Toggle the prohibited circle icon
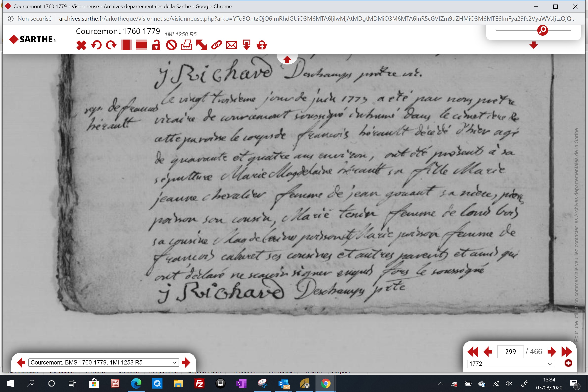This screenshot has width=588, height=392. [x=171, y=45]
